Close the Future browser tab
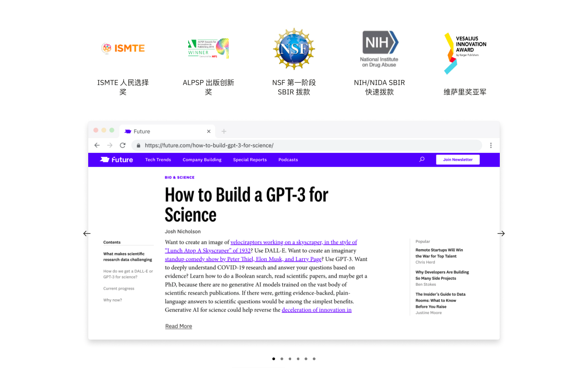Screen dimensions: 588x368 (x=209, y=131)
